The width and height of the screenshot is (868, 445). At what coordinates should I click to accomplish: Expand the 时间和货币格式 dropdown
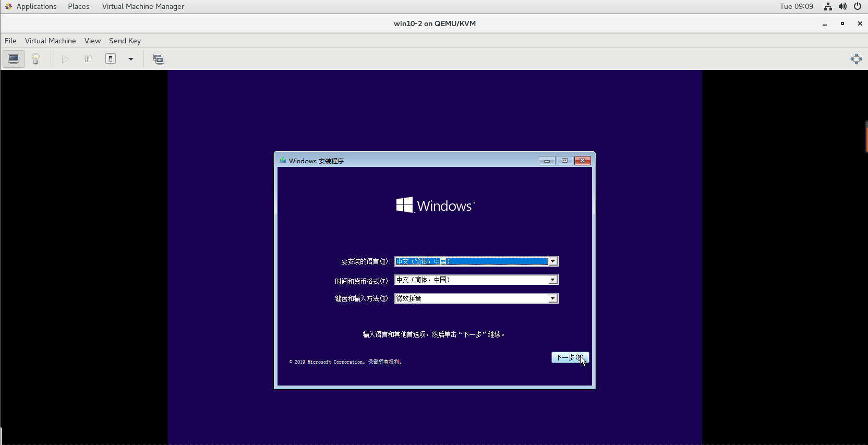[552, 280]
